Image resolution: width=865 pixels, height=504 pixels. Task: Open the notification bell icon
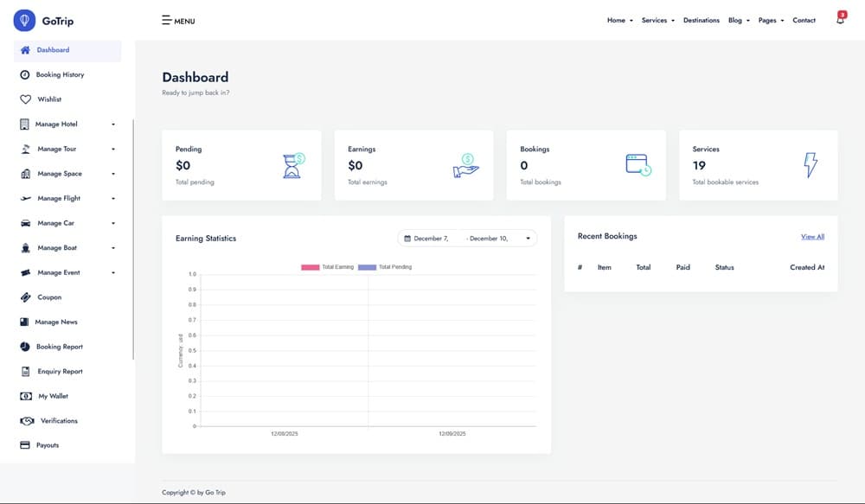(840, 19)
